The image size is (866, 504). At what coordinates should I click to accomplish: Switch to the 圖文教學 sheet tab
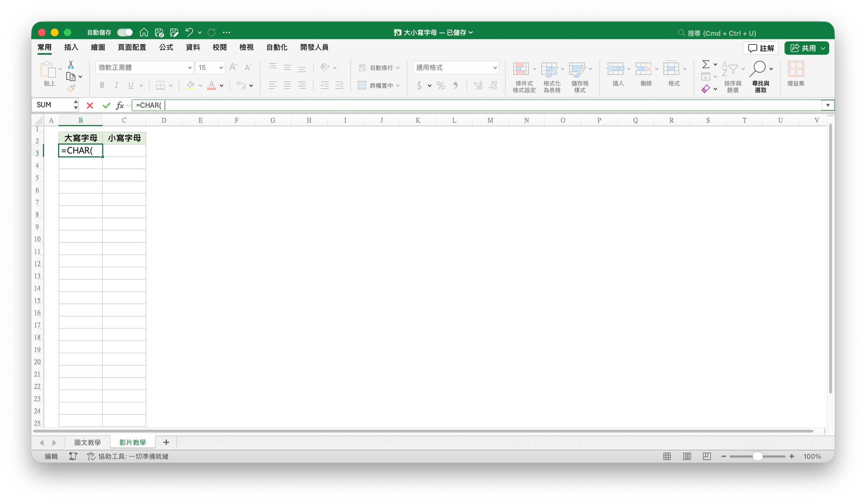coord(87,442)
